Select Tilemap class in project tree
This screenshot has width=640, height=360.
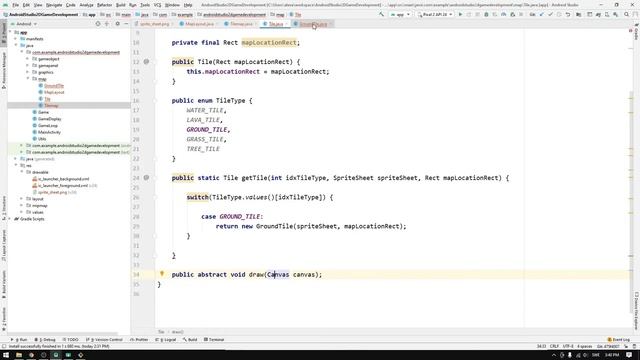51,105
